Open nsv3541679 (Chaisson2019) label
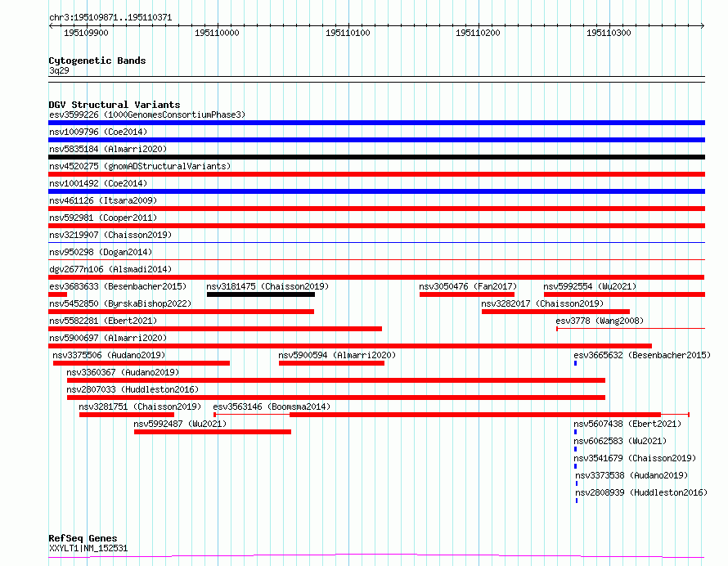This screenshot has height=566, width=728. pyautogui.click(x=635, y=458)
